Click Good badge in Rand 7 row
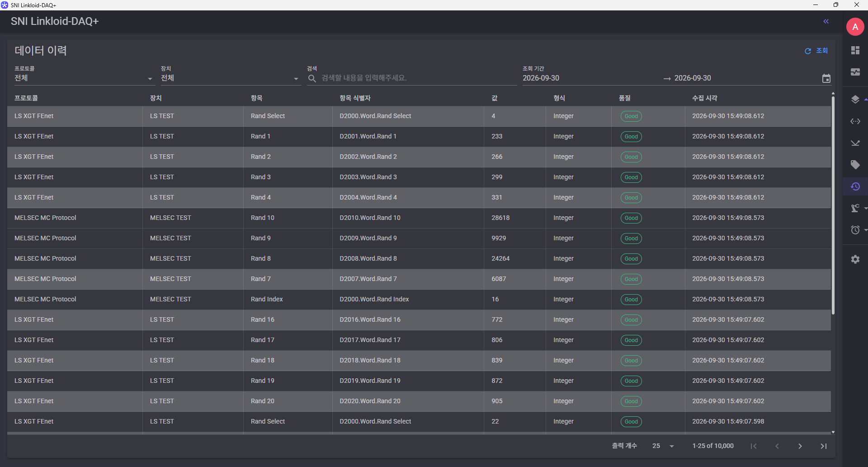 [x=631, y=279]
